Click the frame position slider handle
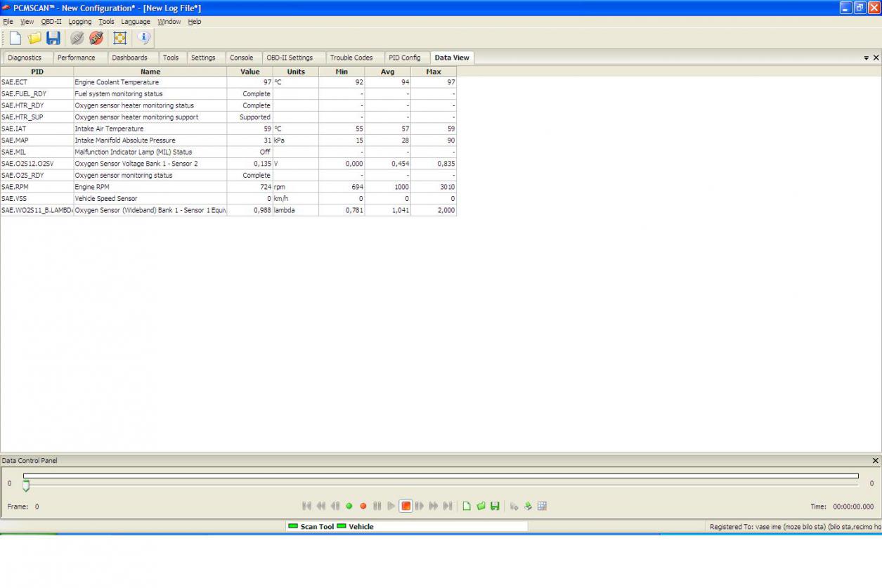The height and width of the screenshot is (588, 882). tap(26, 485)
